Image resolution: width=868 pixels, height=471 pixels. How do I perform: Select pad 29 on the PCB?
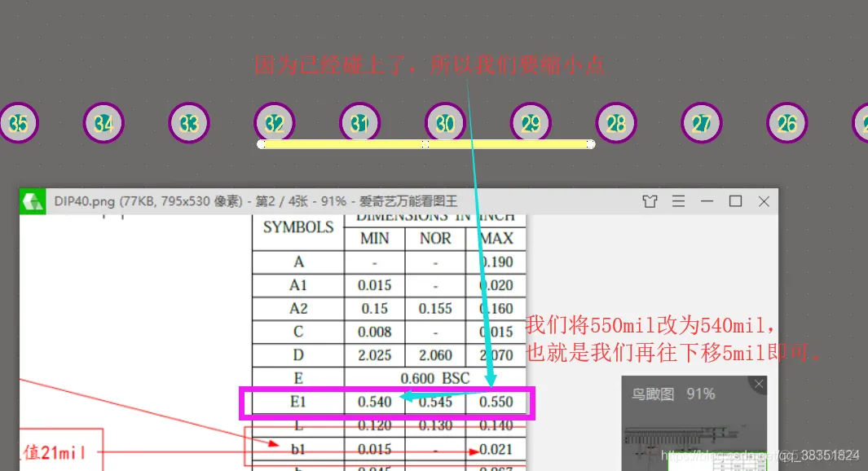(x=531, y=124)
